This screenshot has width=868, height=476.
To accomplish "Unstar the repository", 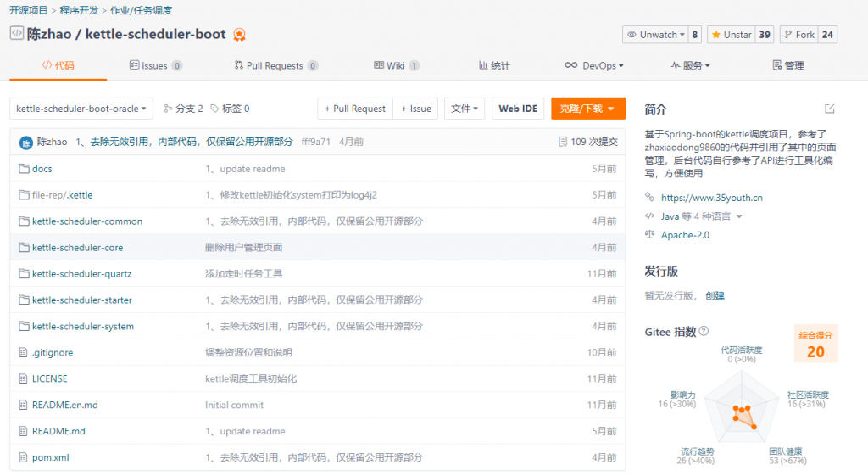I will (732, 34).
